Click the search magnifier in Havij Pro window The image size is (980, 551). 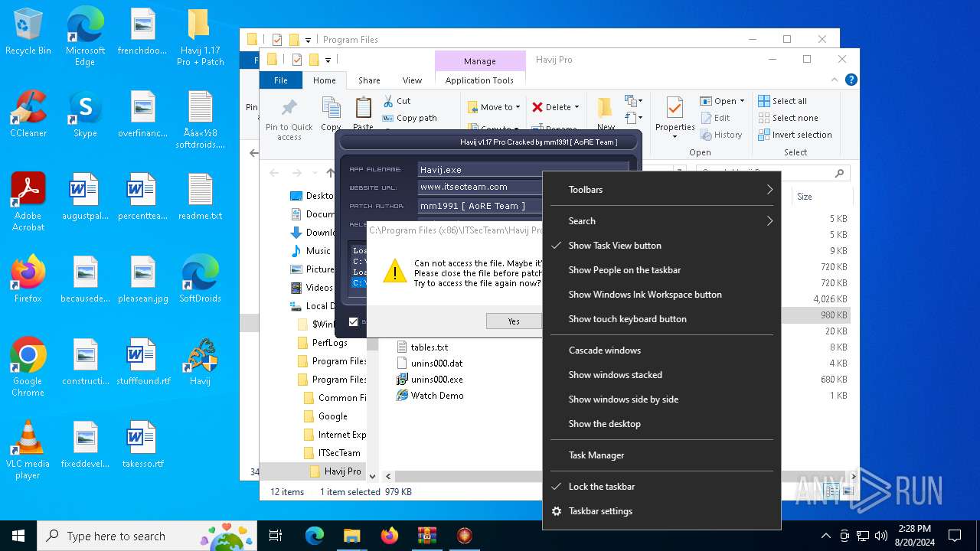click(840, 174)
